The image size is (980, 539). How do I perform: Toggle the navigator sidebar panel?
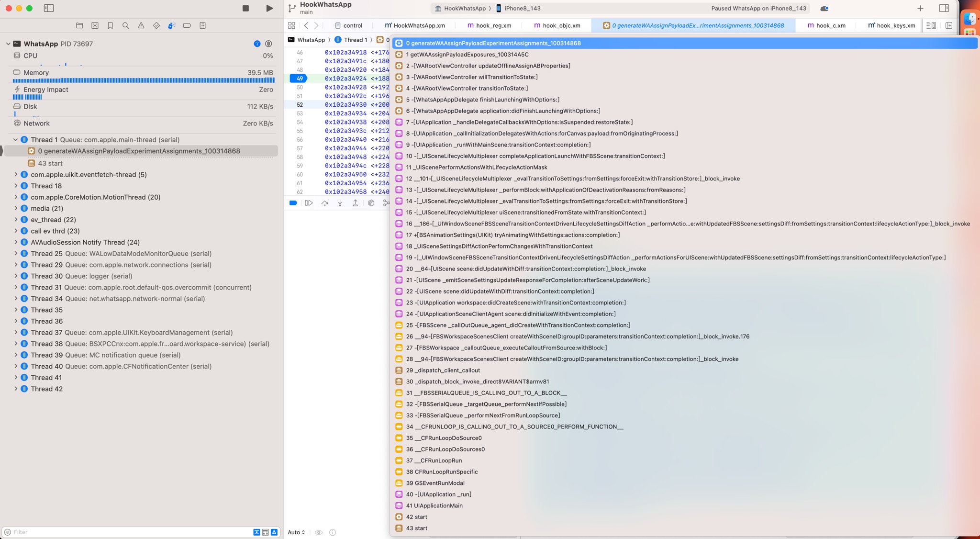point(49,8)
